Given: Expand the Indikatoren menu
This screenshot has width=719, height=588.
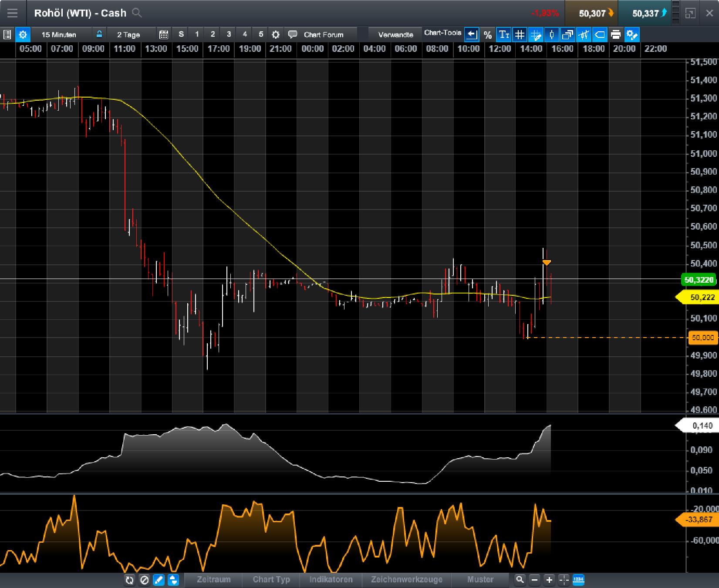Looking at the screenshot, I should (331, 580).
